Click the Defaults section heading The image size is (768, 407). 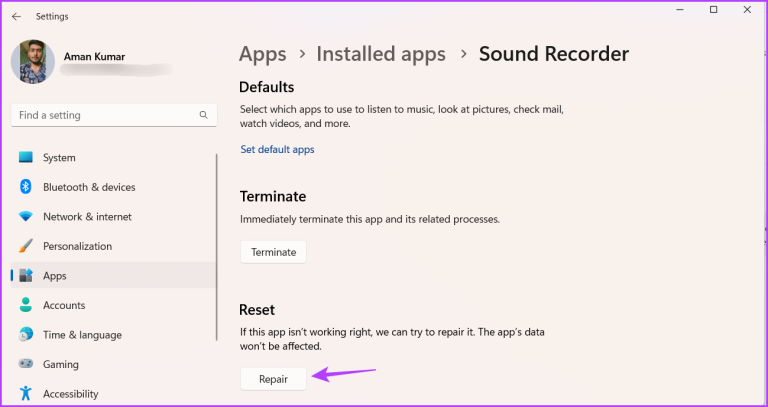pos(266,87)
